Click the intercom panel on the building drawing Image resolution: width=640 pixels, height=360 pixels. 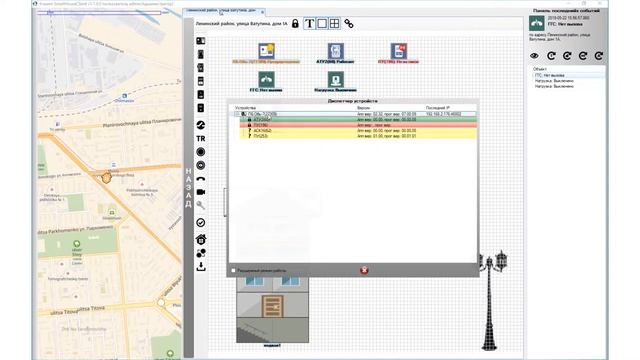click(x=272, y=307)
